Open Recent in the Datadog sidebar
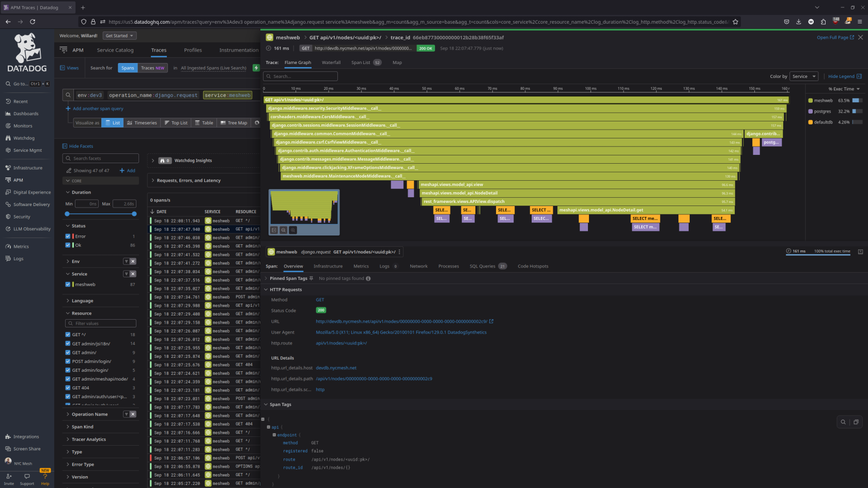The width and height of the screenshot is (868, 488). (x=17, y=101)
